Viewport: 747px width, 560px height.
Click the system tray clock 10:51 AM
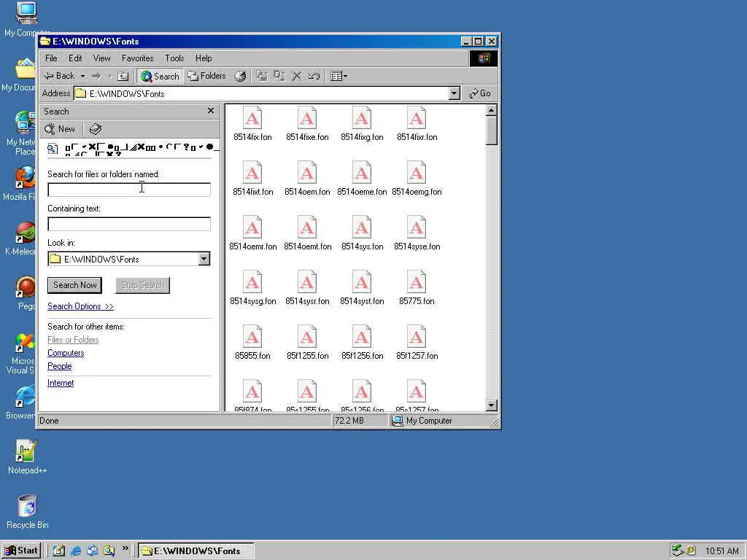point(721,551)
